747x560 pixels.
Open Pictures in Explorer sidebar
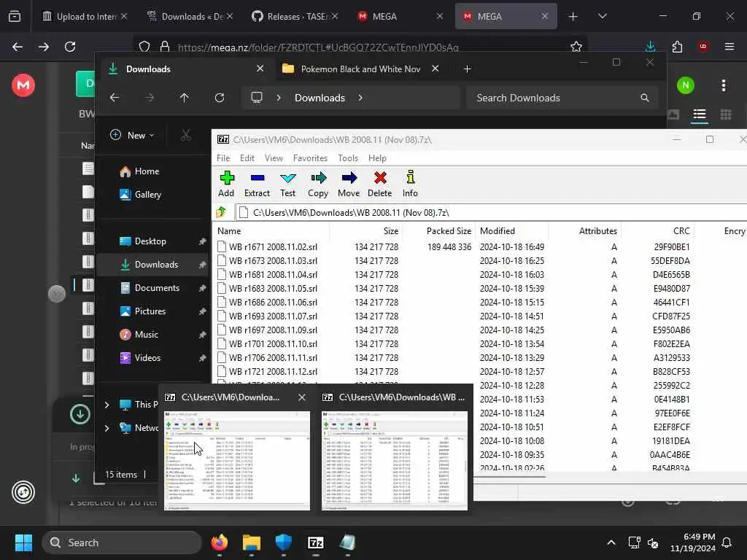[x=150, y=311]
